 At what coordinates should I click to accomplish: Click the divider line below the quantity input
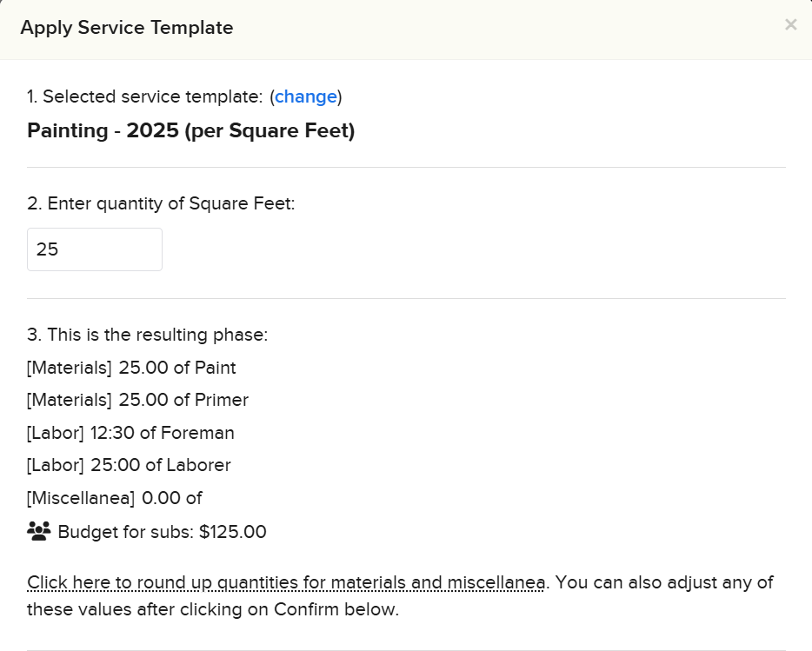(406, 298)
